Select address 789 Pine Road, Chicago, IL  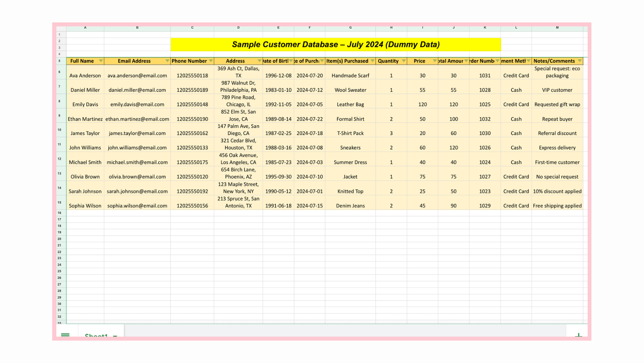(x=238, y=101)
